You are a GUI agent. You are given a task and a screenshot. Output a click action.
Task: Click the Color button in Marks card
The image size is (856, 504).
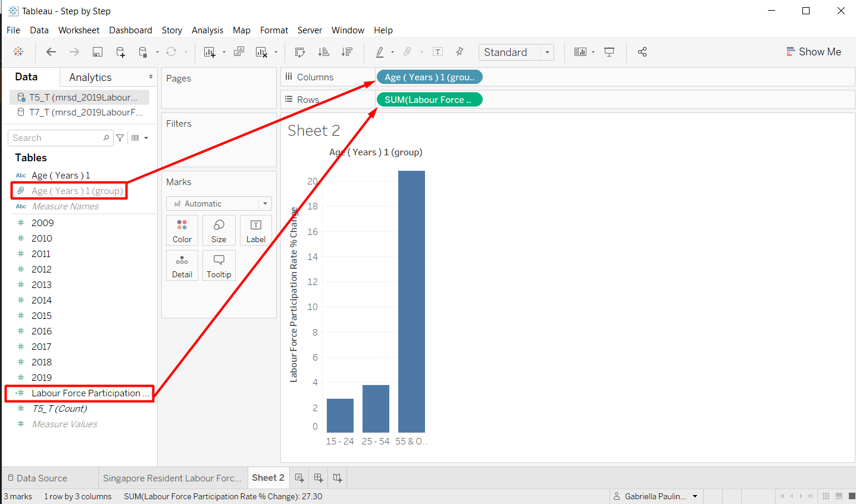[182, 231]
